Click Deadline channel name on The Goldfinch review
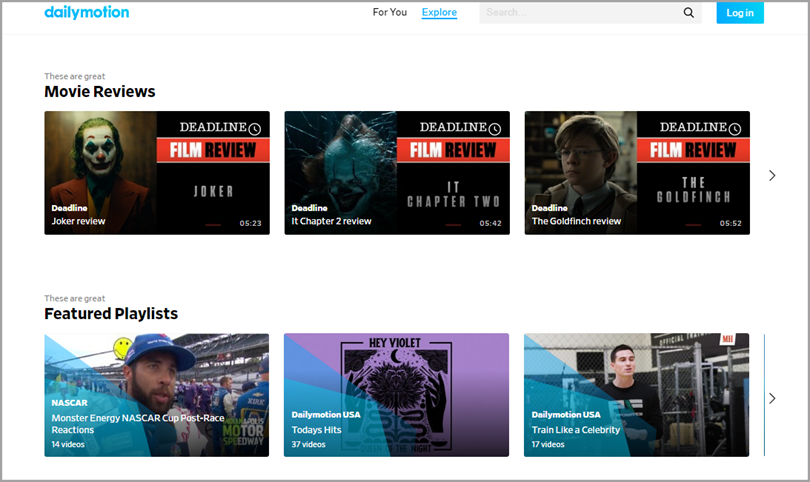The width and height of the screenshot is (810, 482). point(550,208)
